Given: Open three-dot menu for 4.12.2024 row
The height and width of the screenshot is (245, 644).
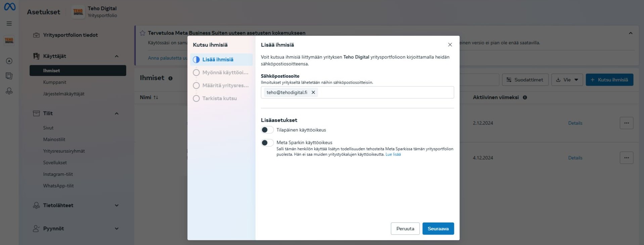Looking at the screenshot, I should 626,158.
